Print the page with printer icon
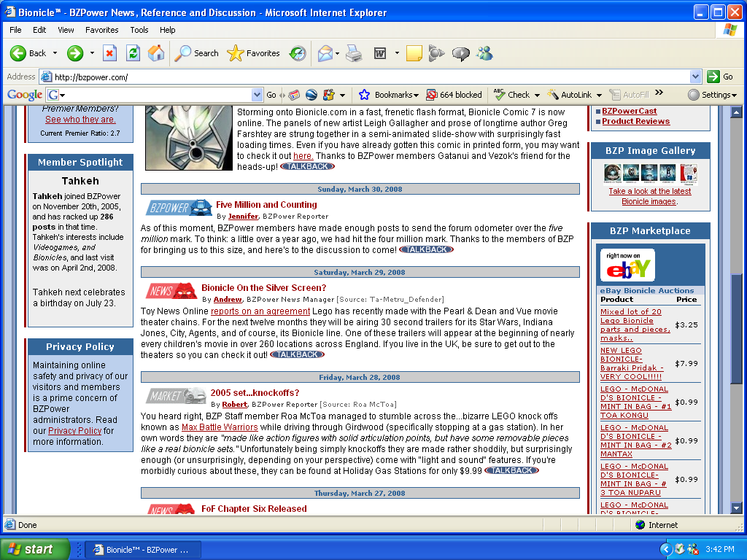Screen dimensions: 747x560 click(x=354, y=53)
